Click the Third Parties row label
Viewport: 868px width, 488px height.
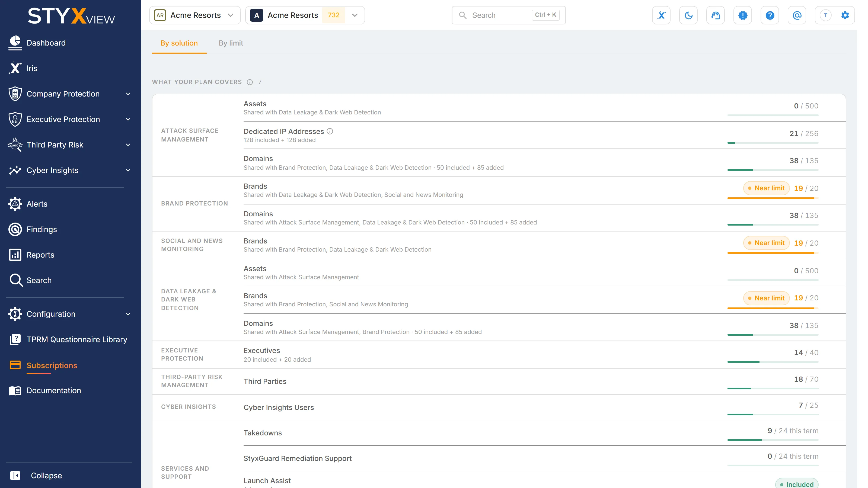coord(265,381)
